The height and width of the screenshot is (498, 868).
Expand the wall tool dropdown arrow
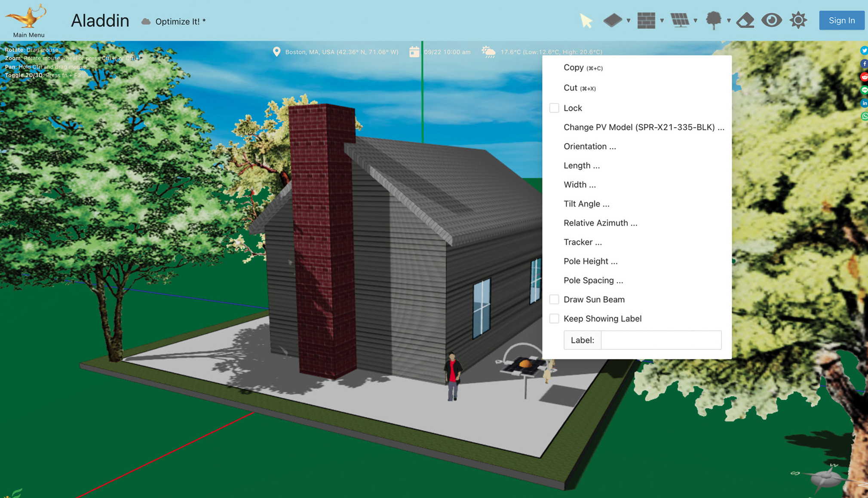(x=662, y=21)
